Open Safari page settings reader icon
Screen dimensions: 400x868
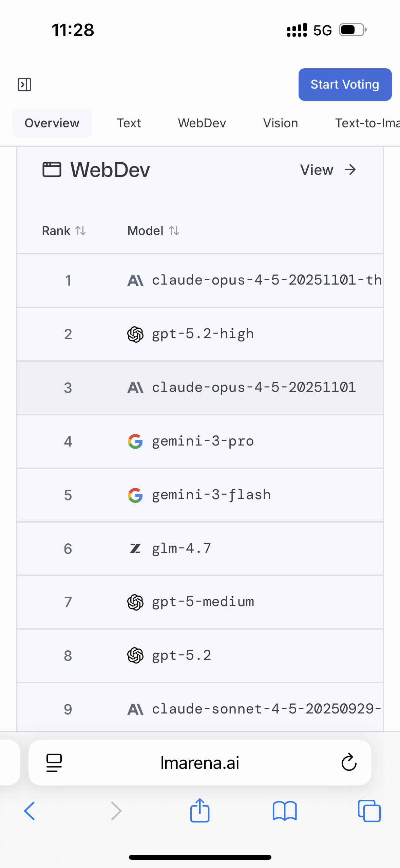(x=54, y=763)
